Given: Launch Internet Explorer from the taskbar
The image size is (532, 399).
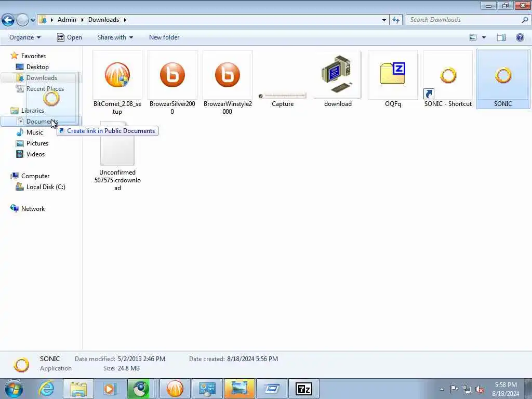Looking at the screenshot, I should (x=46, y=389).
